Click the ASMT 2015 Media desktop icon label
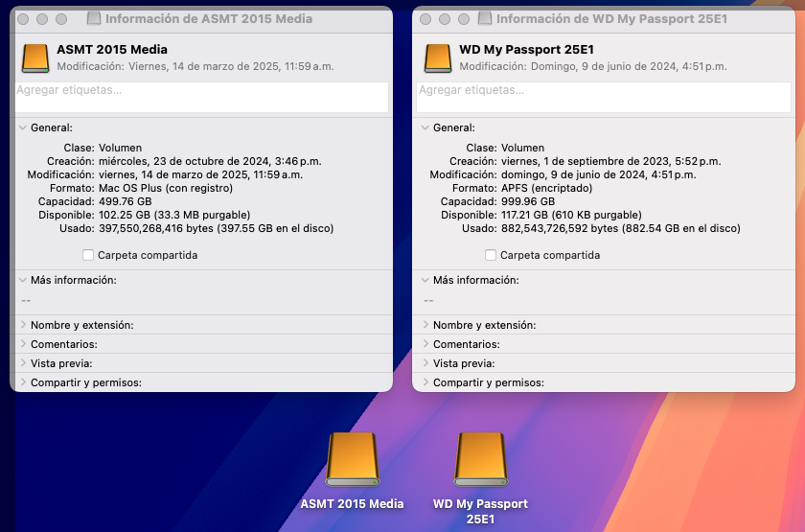805x532 pixels. [353, 504]
